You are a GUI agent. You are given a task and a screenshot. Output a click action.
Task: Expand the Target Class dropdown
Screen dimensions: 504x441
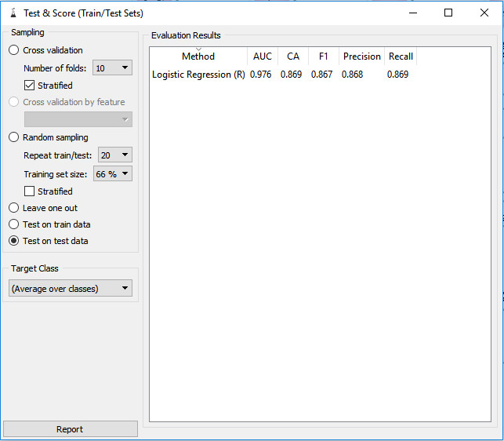click(71, 289)
